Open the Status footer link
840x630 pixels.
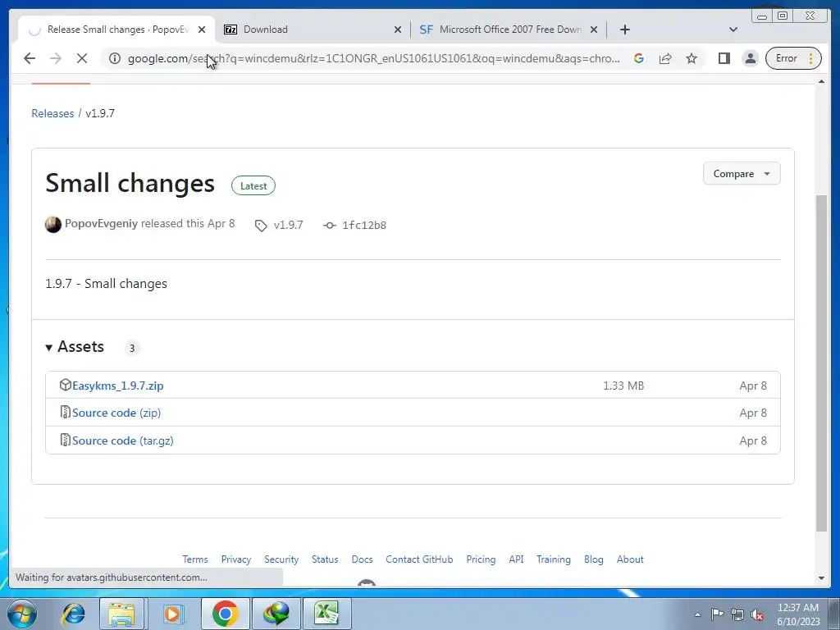coord(325,559)
